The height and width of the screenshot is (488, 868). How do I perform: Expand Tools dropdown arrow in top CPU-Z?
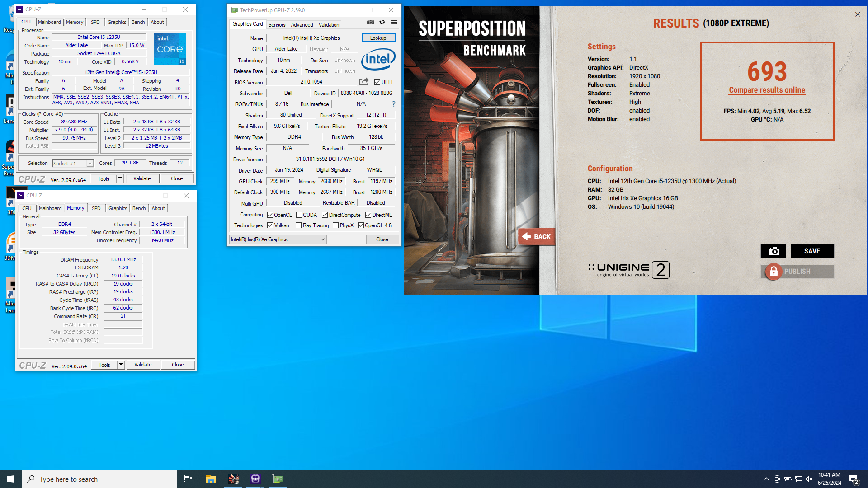point(120,178)
